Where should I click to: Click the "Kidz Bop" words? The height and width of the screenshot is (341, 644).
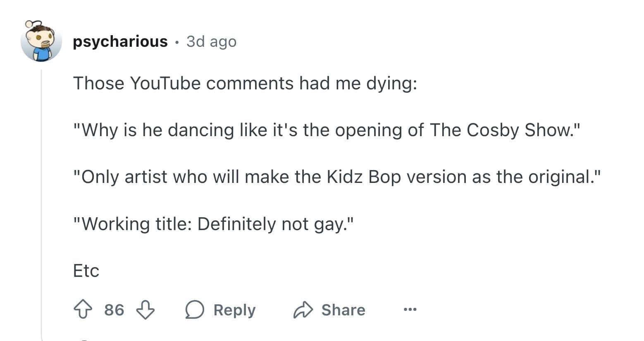point(364,177)
